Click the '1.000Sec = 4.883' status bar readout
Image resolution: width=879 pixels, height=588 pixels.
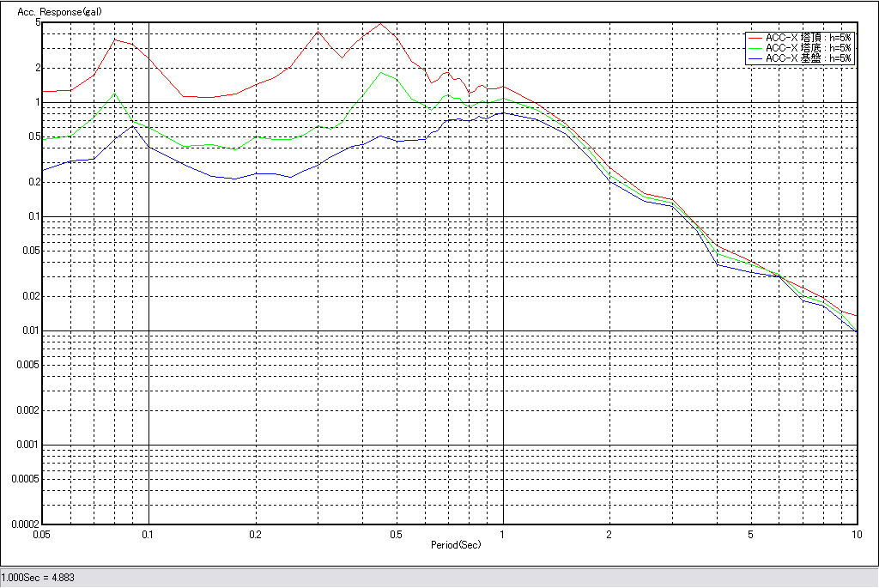tap(39, 578)
